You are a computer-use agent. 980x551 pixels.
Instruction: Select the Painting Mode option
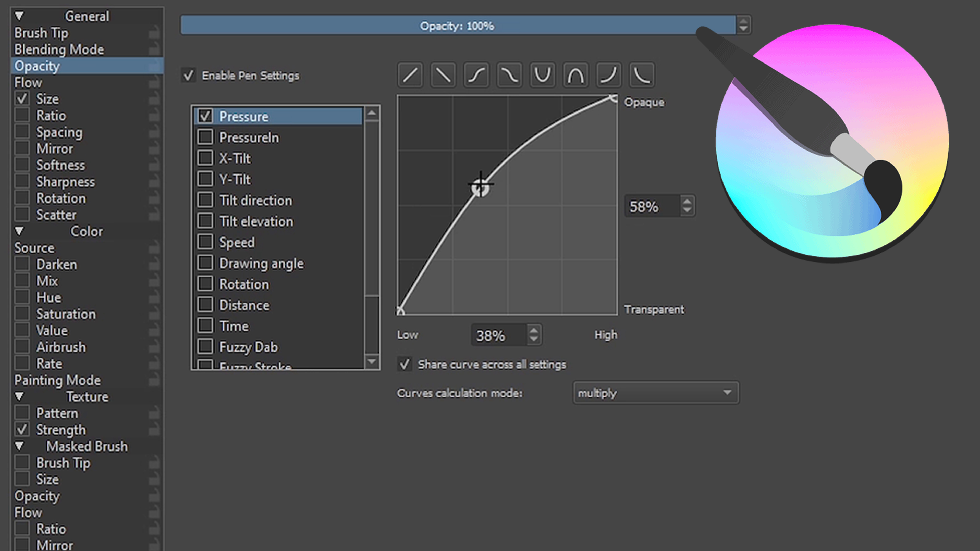pyautogui.click(x=58, y=380)
